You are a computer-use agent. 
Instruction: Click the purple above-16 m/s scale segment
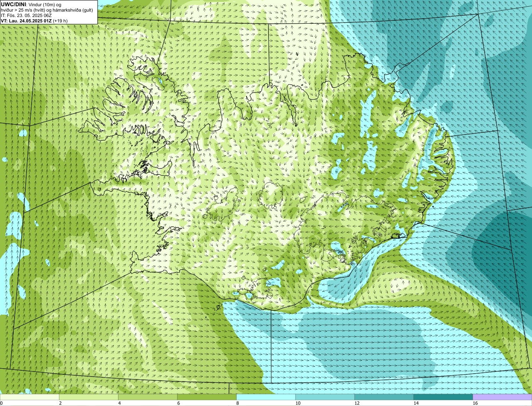pos(502,397)
